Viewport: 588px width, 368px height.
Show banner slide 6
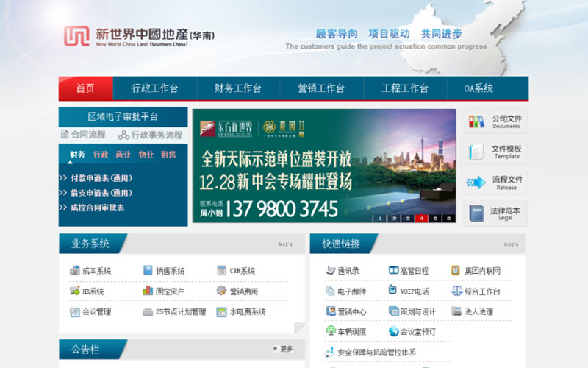(448, 218)
